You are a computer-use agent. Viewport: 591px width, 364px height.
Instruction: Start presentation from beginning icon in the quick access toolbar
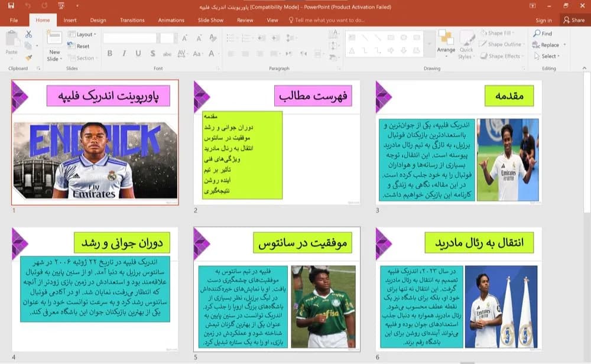[61, 6]
